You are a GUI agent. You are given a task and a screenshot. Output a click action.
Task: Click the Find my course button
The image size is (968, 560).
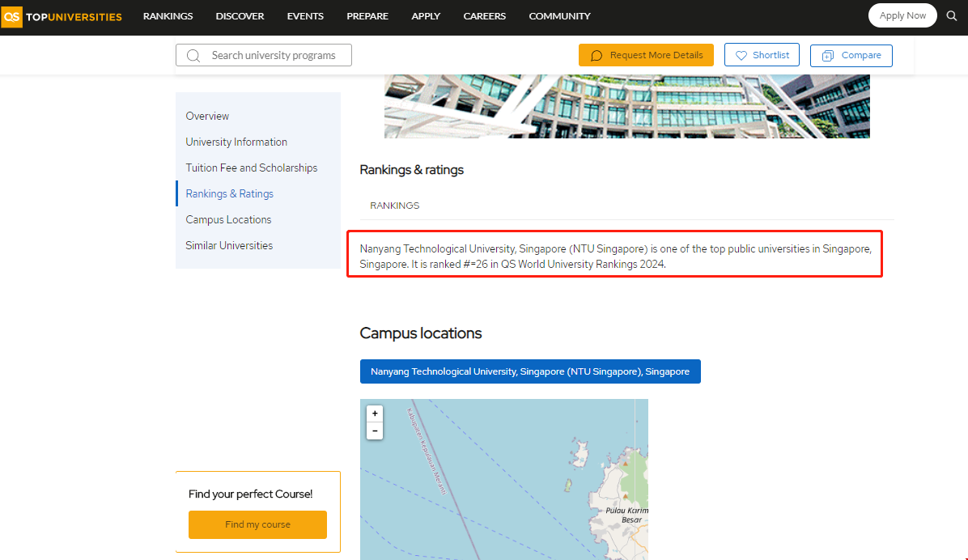click(257, 524)
